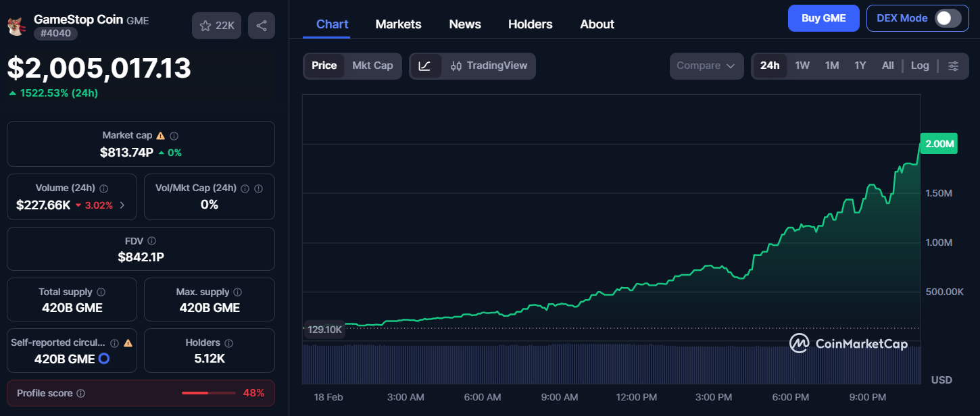This screenshot has height=416, width=980.
Task: Open the share icon button
Action: click(262, 26)
